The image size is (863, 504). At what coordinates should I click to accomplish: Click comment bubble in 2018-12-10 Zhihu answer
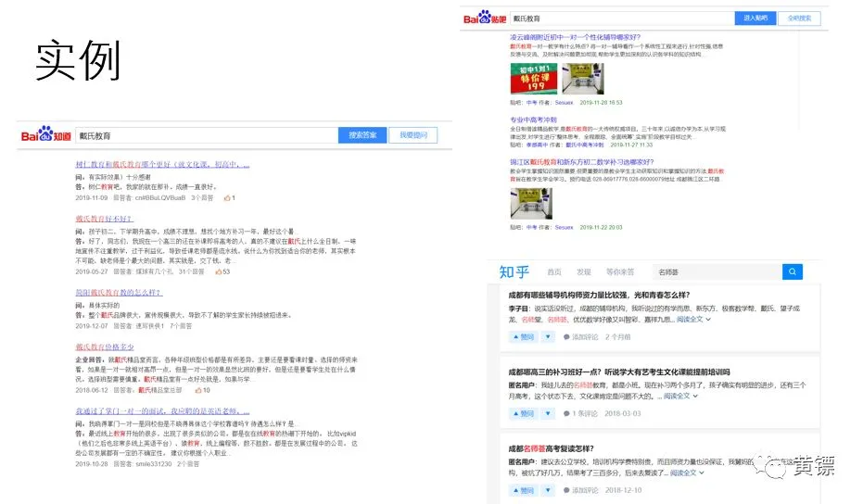[x=566, y=490]
